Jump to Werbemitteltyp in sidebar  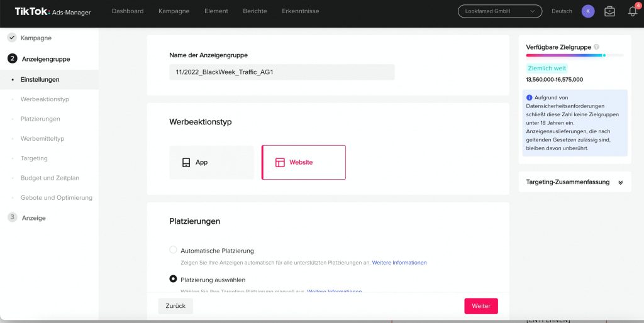tap(42, 139)
